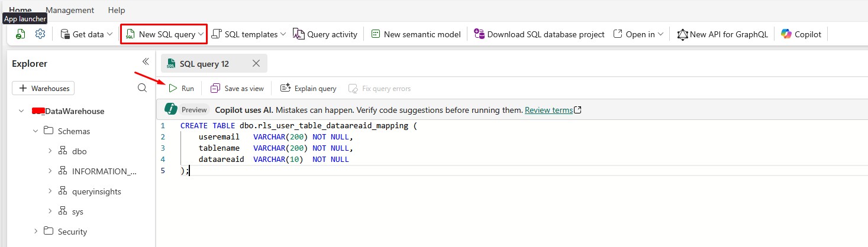Expand the Open in dropdown

click(660, 34)
